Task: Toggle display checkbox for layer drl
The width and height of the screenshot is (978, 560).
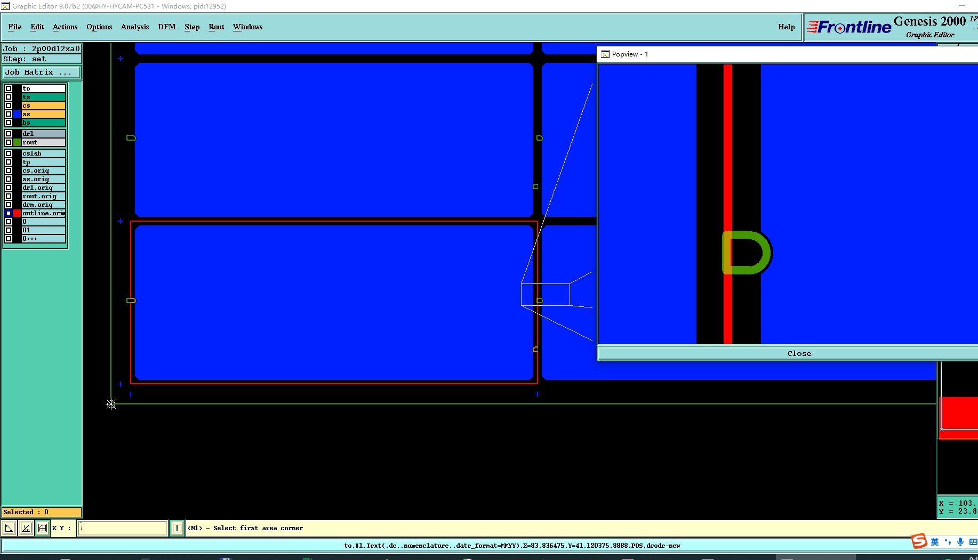Action: [9, 134]
